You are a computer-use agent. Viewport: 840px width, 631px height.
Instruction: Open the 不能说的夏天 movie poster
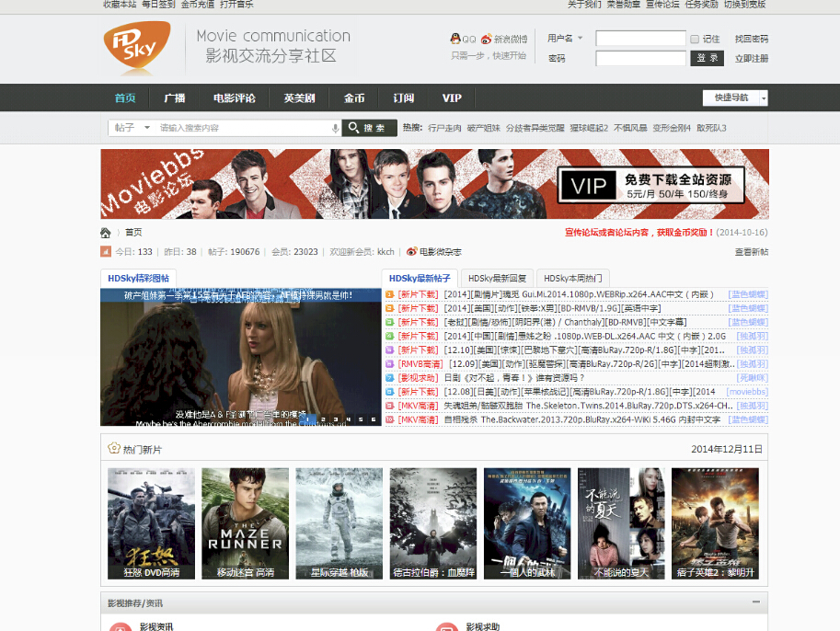(621, 523)
